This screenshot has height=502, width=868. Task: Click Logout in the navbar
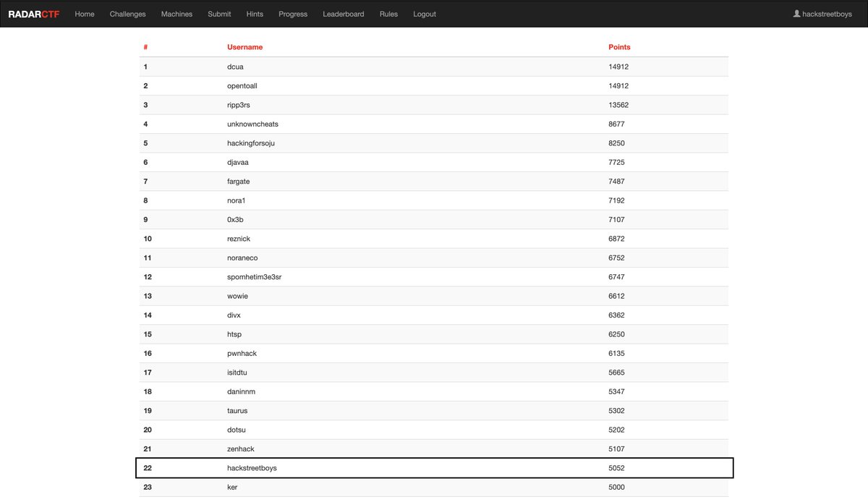425,14
